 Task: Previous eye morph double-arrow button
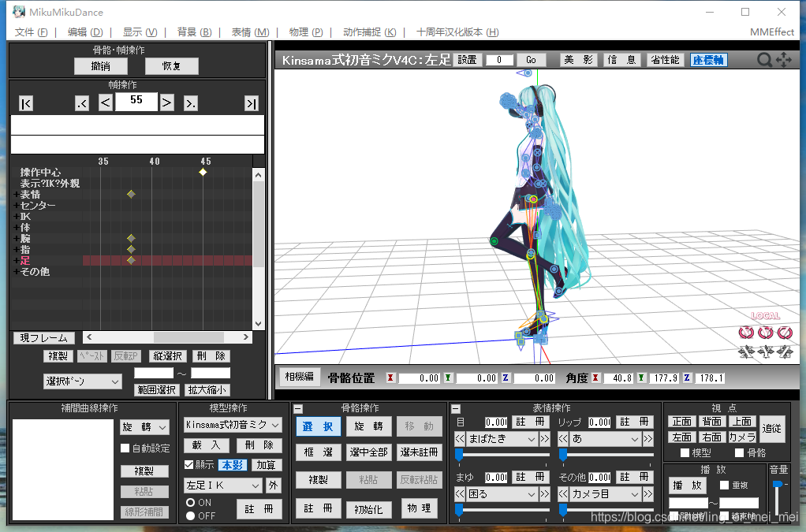tap(460, 439)
